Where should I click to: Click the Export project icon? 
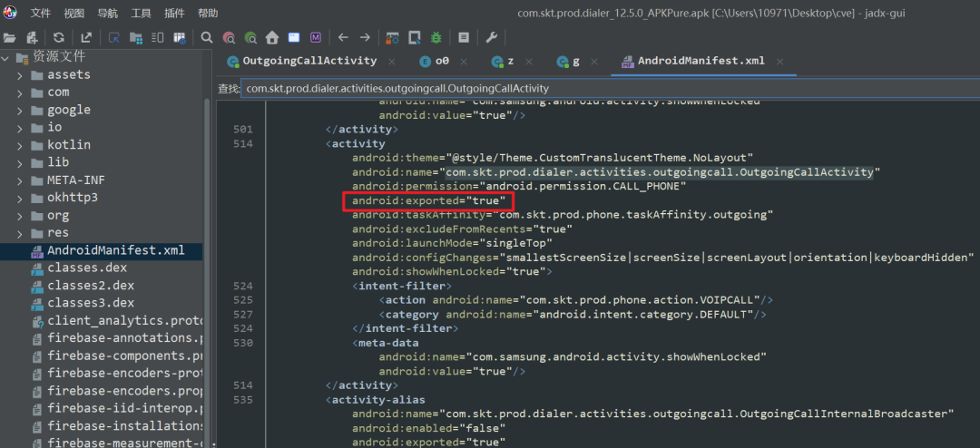click(x=86, y=37)
